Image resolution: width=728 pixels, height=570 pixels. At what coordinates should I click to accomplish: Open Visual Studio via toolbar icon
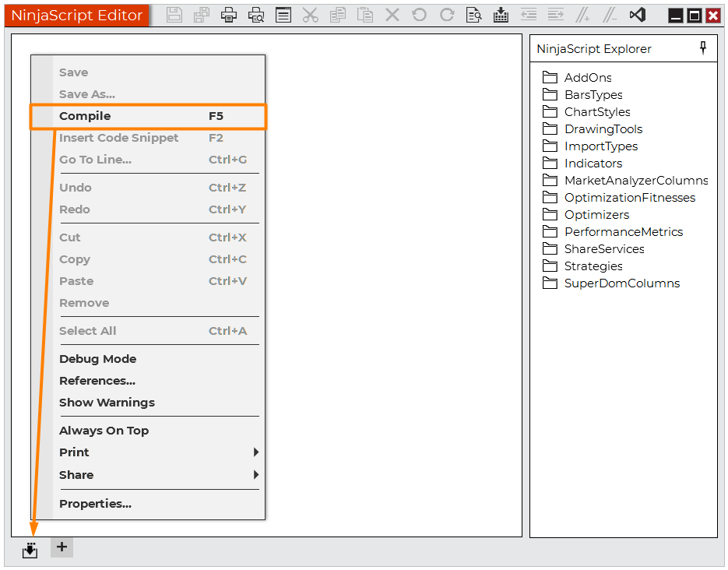638,15
